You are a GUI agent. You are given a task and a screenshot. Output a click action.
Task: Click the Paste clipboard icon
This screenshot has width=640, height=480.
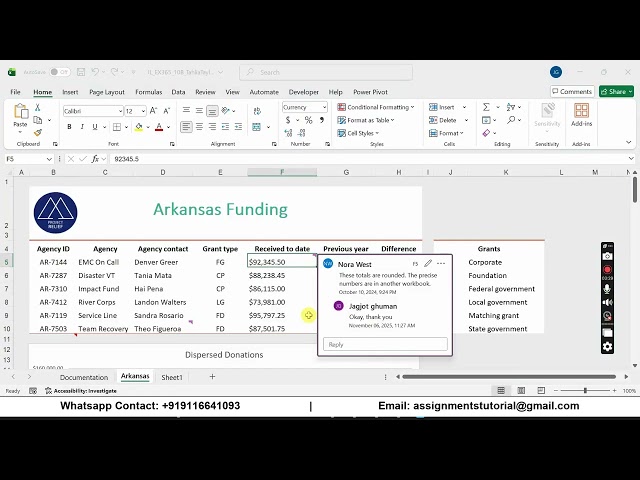20,111
